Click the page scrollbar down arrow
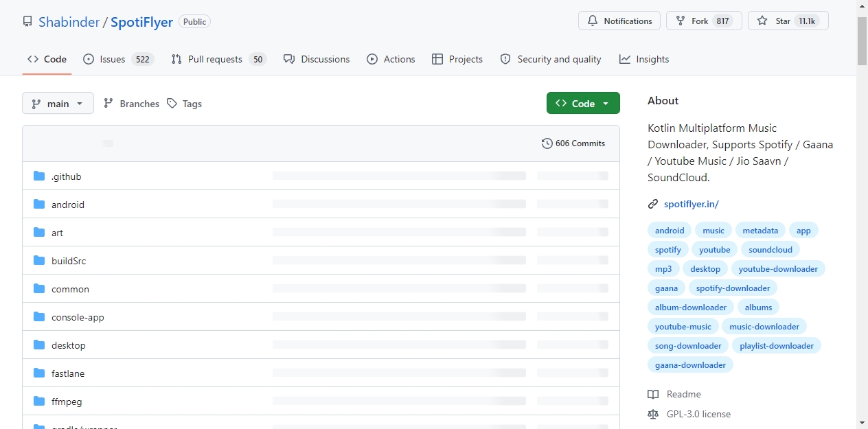This screenshot has height=429, width=868. [862, 422]
